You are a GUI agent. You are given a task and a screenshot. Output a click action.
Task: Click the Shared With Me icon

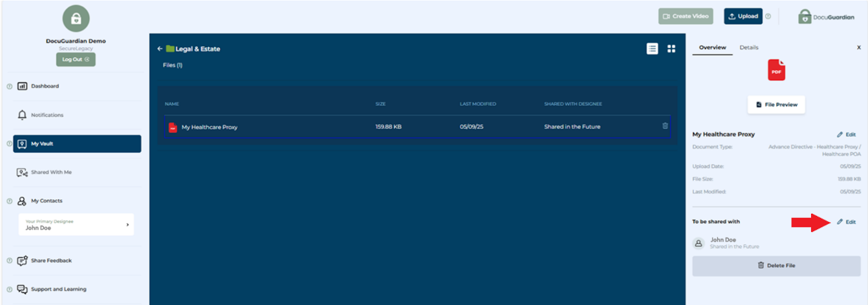22,173
